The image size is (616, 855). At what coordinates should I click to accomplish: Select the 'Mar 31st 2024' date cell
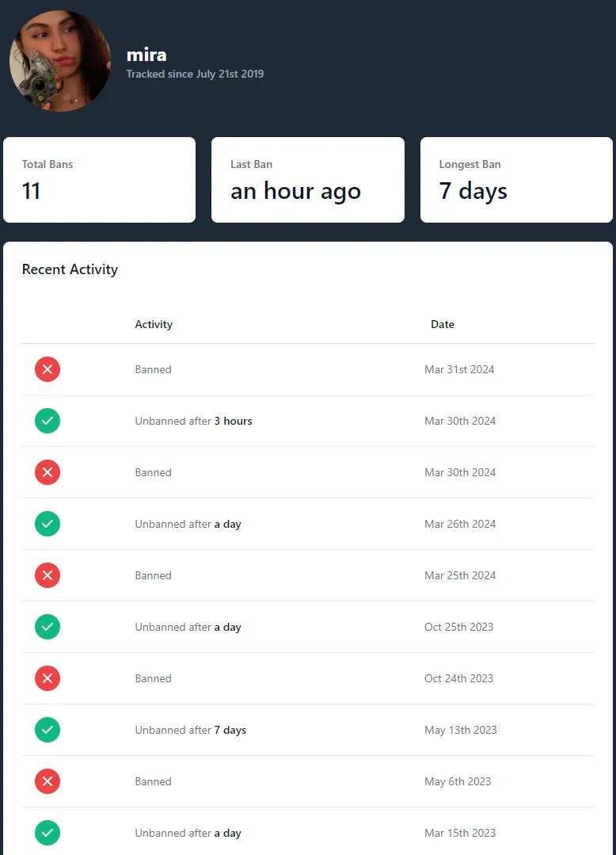[x=459, y=370]
